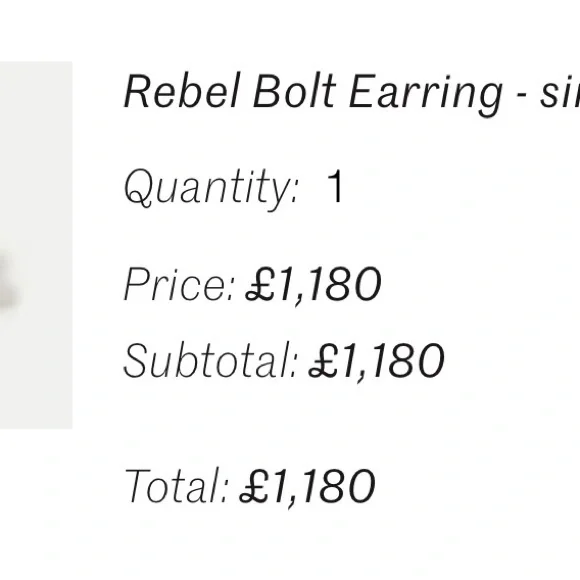
Task: Open the Rebel Bolt Earring product title
Action: point(351,94)
